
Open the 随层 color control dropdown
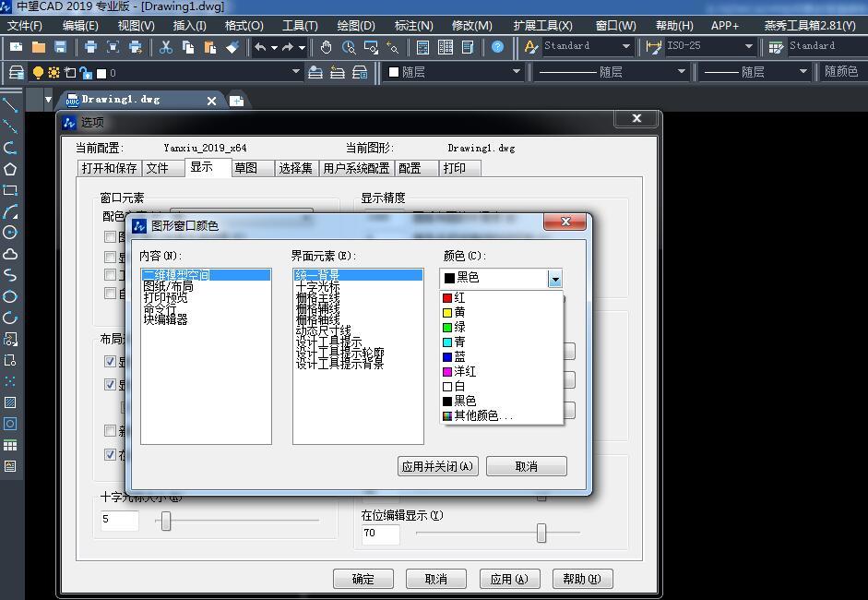(516, 71)
